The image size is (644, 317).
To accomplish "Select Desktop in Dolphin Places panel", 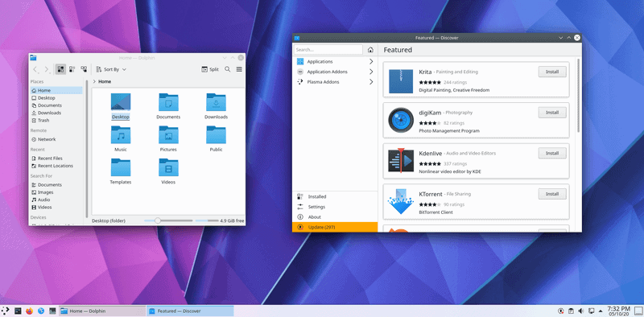I will pos(56,98).
